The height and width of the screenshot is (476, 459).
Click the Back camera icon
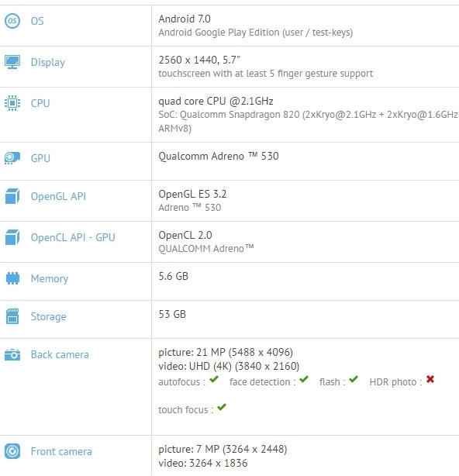coord(12,354)
